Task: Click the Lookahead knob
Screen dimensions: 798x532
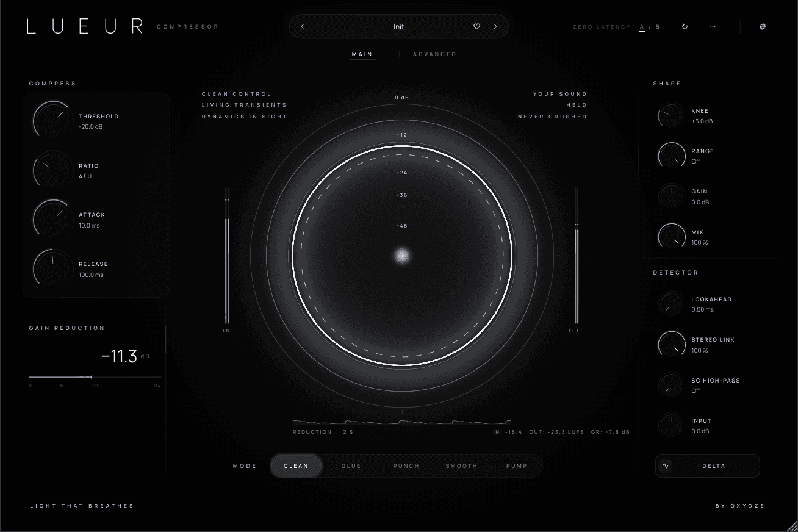Action: tap(671, 304)
